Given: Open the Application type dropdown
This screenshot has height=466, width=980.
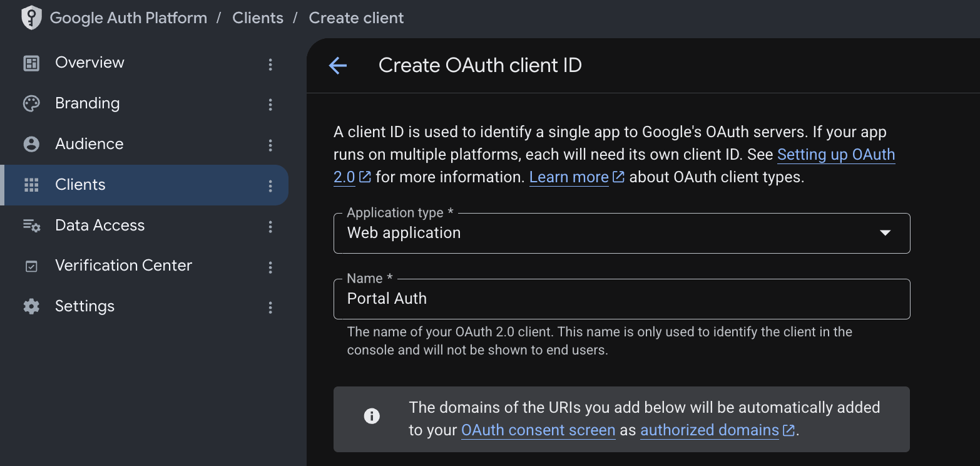Looking at the screenshot, I should 622,233.
